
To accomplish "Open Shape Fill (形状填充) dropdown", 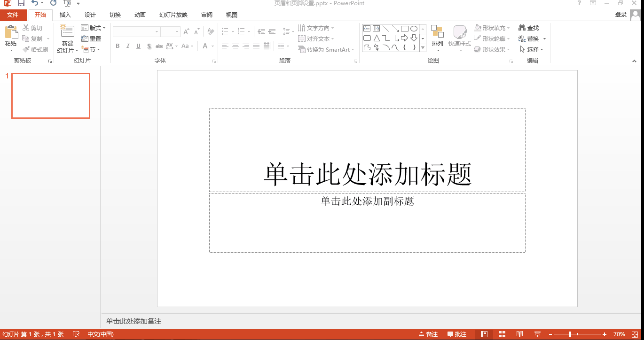I will 492,28.
